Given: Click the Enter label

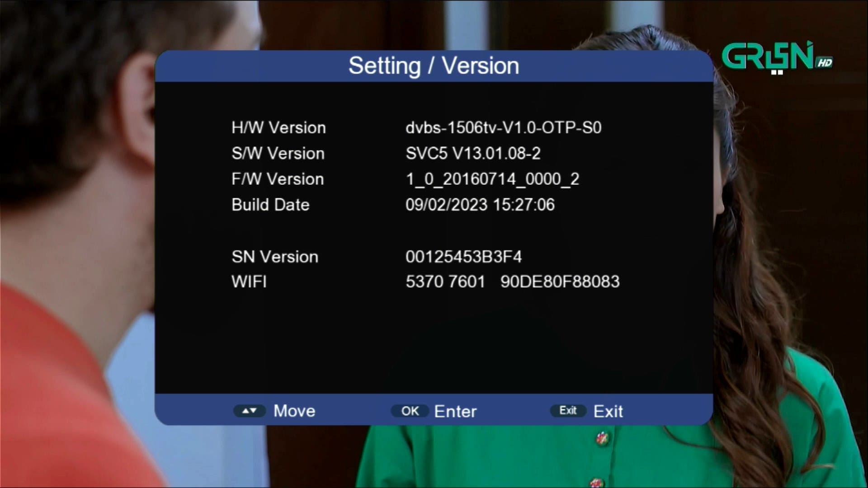Looking at the screenshot, I should tap(455, 411).
